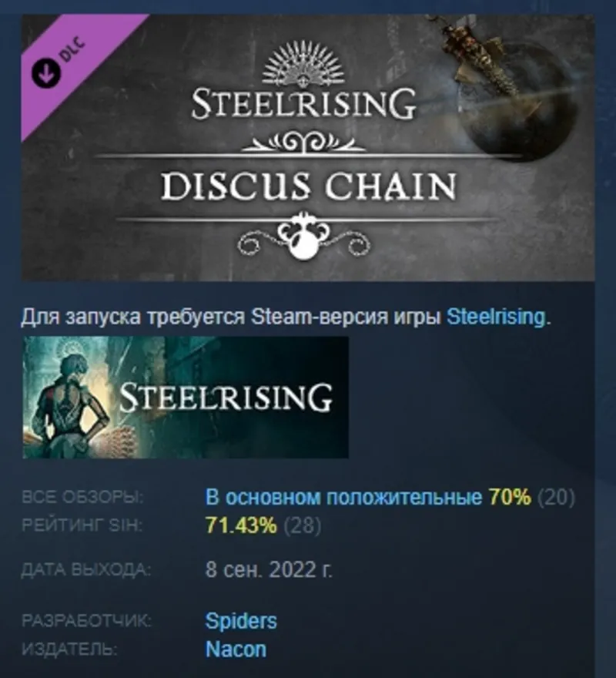Open the Steelrising link in requirement notice
Image resolution: width=616 pixels, height=678 pixels.
[x=496, y=317]
